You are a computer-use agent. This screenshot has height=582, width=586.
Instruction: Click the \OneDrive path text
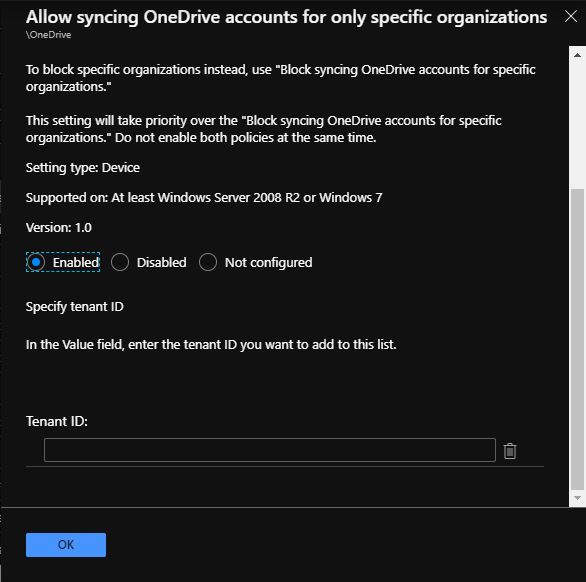(x=48, y=35)
